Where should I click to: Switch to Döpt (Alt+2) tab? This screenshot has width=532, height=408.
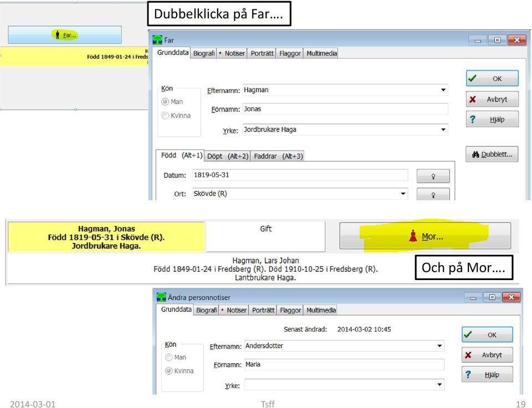click(228, 156)
